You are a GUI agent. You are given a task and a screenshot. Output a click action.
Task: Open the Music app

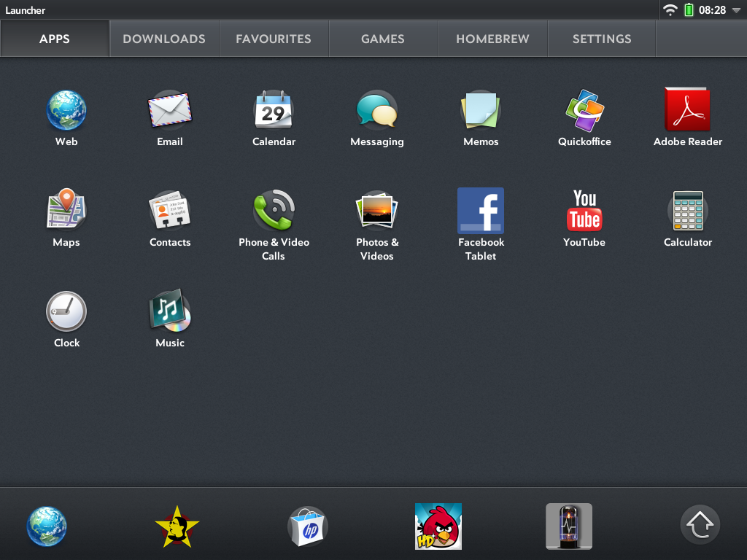tap(170, 311)
